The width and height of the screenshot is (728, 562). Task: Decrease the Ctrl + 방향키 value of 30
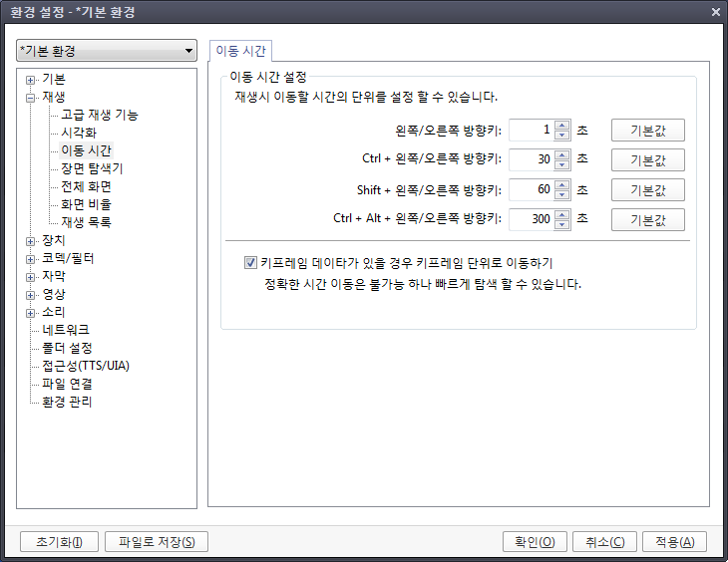coord(561,164)
